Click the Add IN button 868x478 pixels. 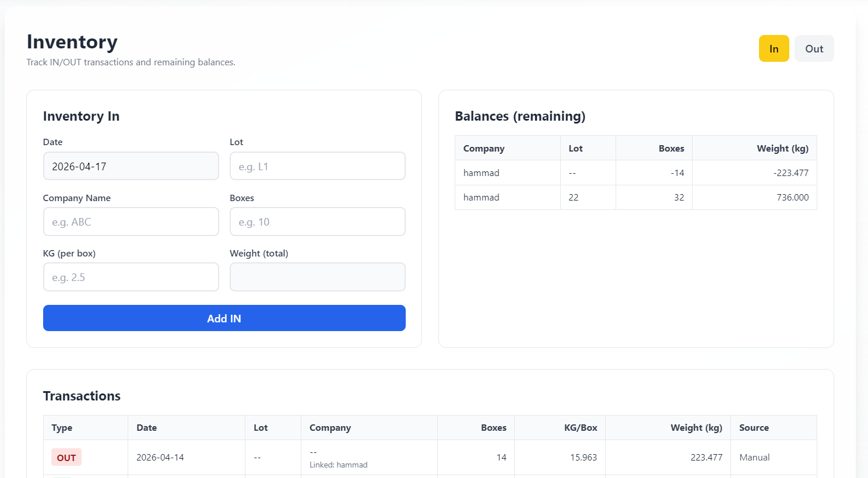click(224, 318)
